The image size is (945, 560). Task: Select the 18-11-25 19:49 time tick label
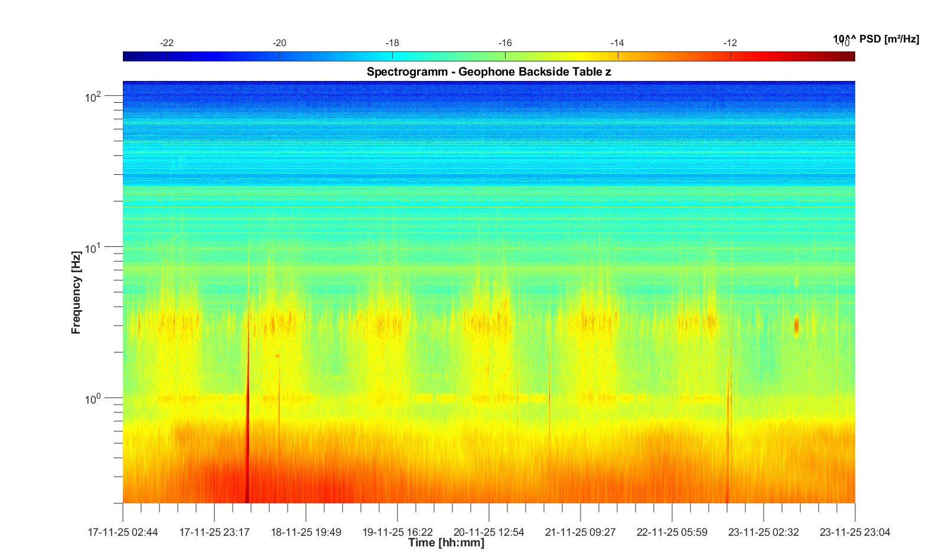pyautogui.click(x=306, y=532)
